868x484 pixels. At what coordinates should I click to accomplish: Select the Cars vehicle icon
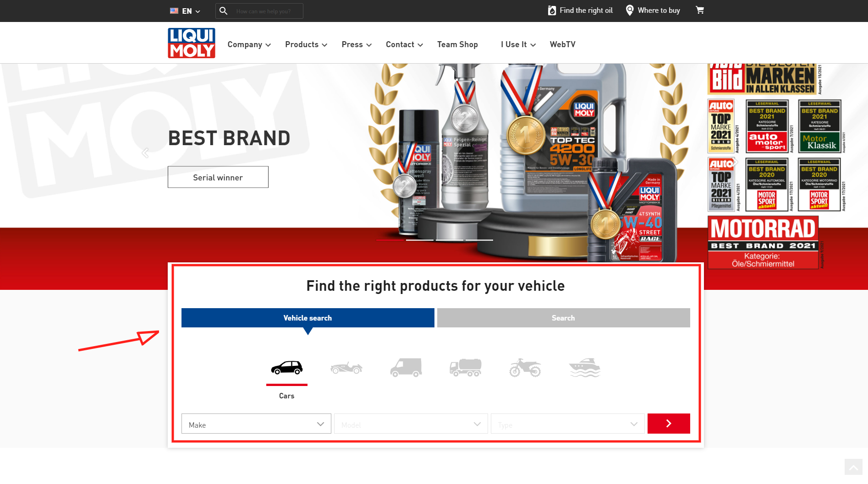click(287, 368)
